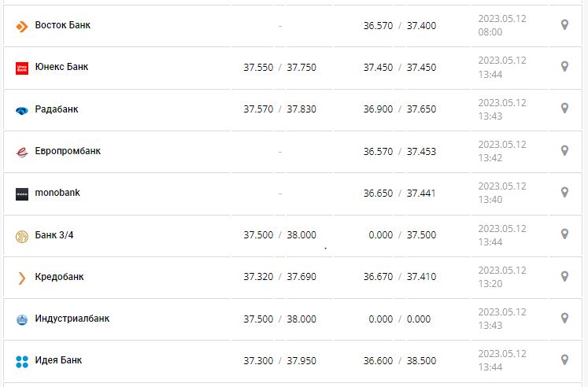Open the Идея Банк location pin

[x=564, y=359]
